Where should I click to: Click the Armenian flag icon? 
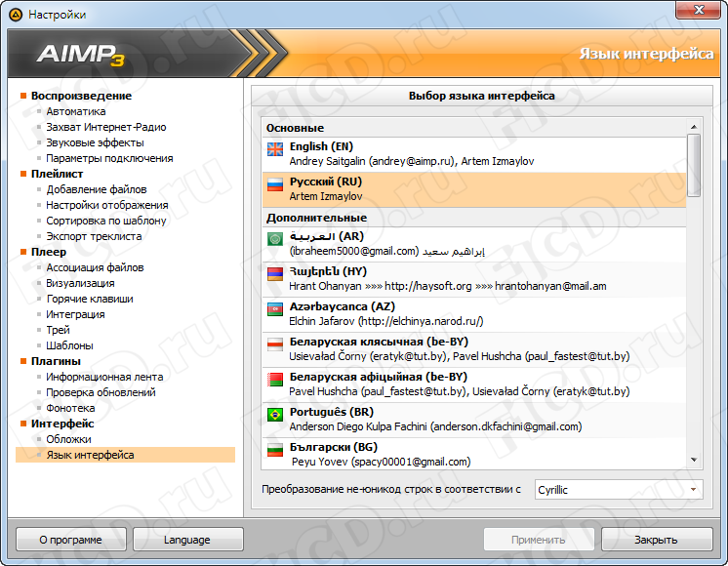(x=275, y=274)
